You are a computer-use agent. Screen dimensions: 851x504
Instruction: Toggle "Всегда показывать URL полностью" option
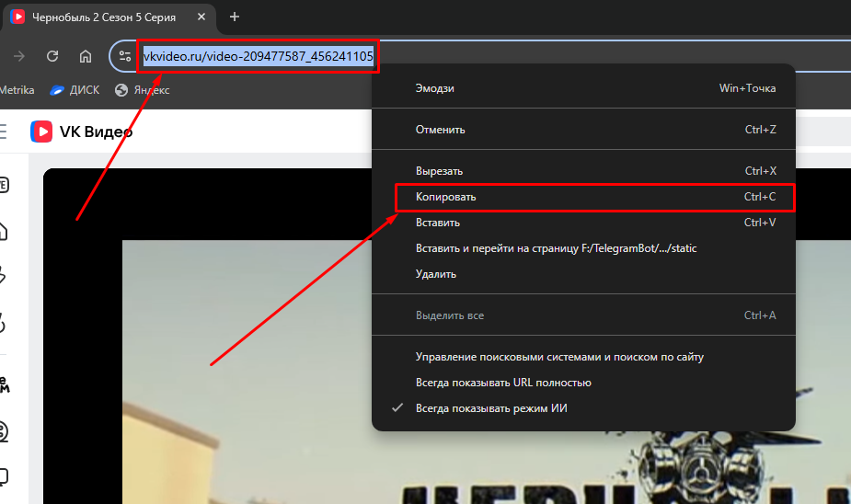pyautogui.click(x=502, y=383)
